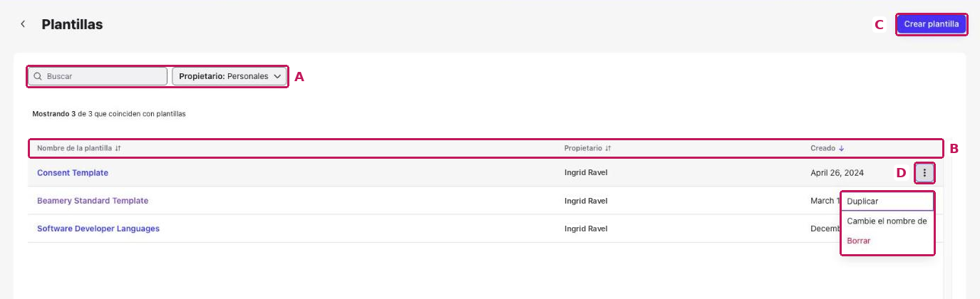The width and height of the screenshot is (980, 299).
Task: Click the chevron on the Propietario filter
Action: pos(277,76)
